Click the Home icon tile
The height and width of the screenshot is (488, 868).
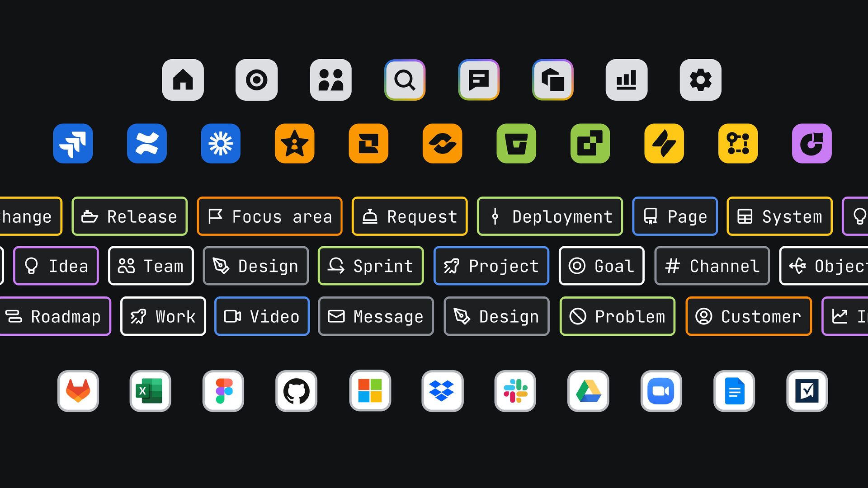tap(183, 80)
